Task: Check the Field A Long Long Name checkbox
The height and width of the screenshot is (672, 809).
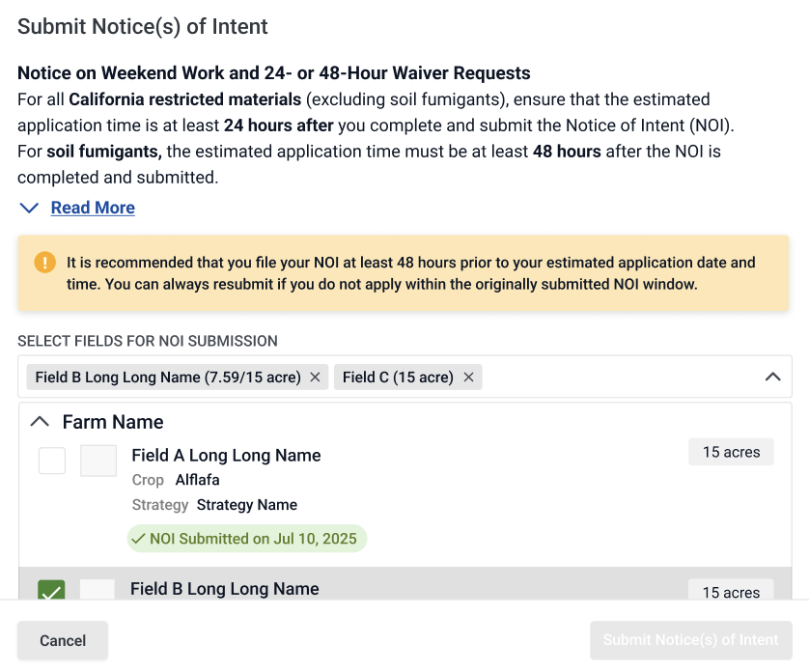Action: coord(52,461)
